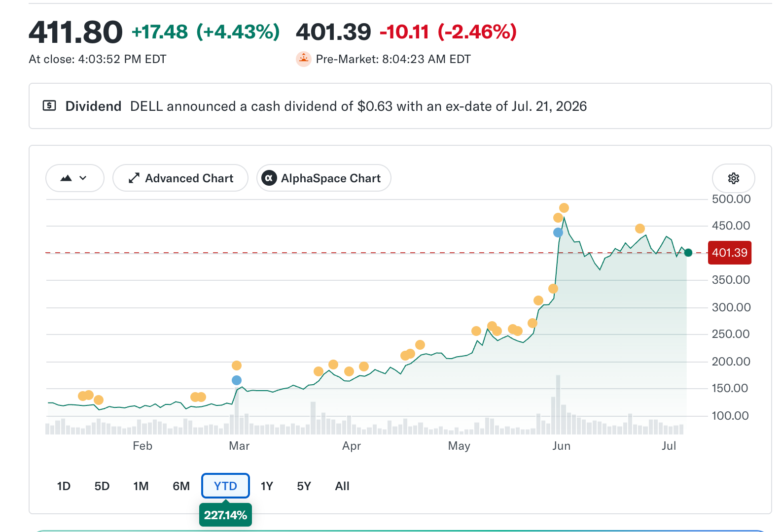Click the 500.00 axis label
This screenshot has width=781, height=532.
pos(731,199)
